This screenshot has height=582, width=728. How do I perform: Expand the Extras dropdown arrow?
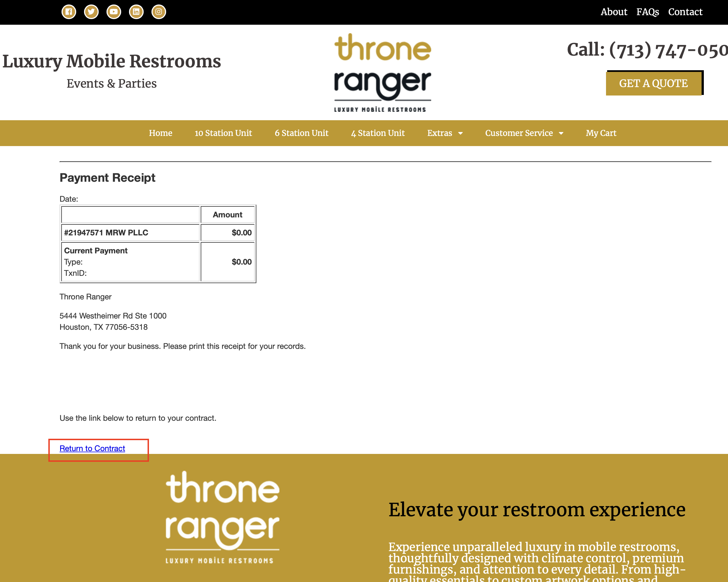pos(460,133)
